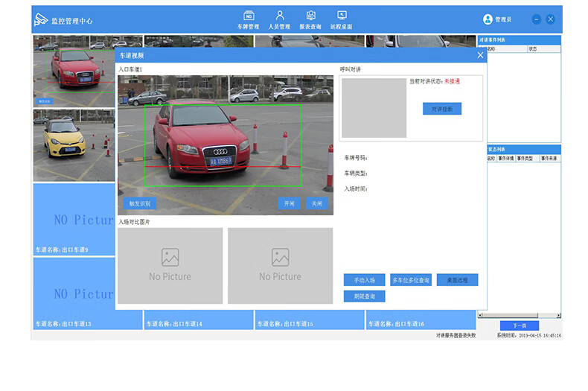The image size is (588, 391).
Task: Click the 管理员 user avatar icon
Action: point(488,19)
